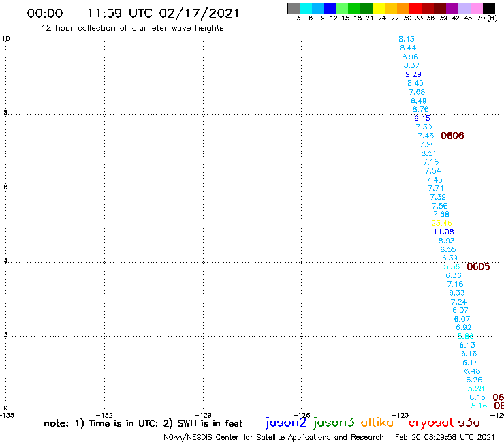Click the 7.71 wave height value
This screenshot has width=504, height=443.
(x=436, y=188)
